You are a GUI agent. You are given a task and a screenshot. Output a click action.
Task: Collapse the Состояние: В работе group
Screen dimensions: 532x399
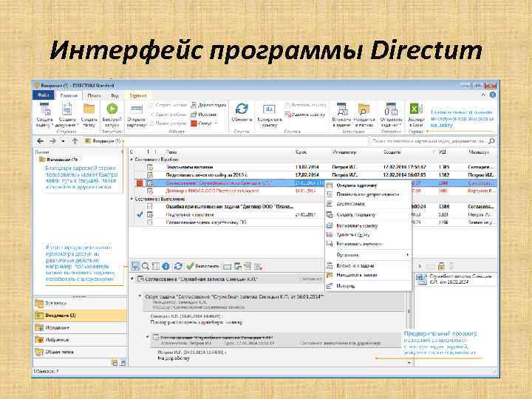(x=132, y=159)
